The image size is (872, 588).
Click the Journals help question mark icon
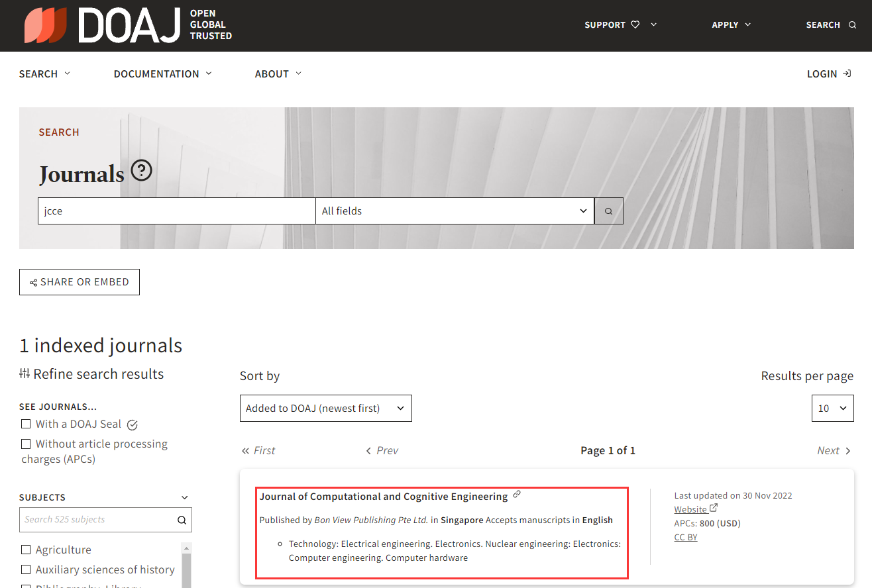click(x=141, y=171)
